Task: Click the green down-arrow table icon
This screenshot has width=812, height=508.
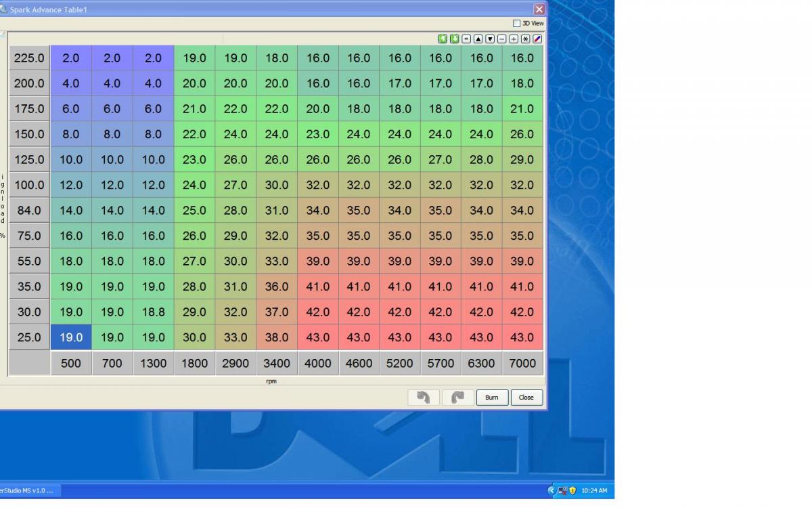Action: click(454, 39)
